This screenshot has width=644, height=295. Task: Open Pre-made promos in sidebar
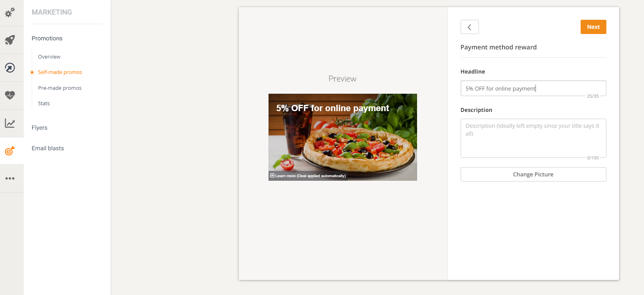[60, 88]
